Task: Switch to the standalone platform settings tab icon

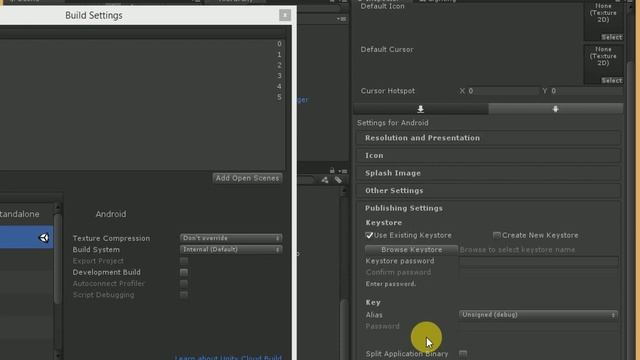Action: (421, 109)
